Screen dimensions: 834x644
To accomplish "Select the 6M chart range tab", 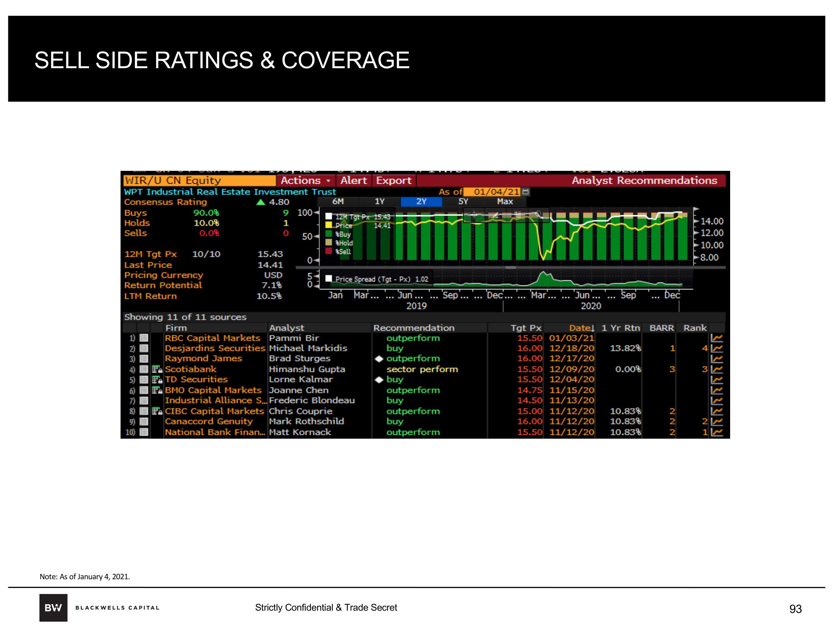I will tap(338, 202).
